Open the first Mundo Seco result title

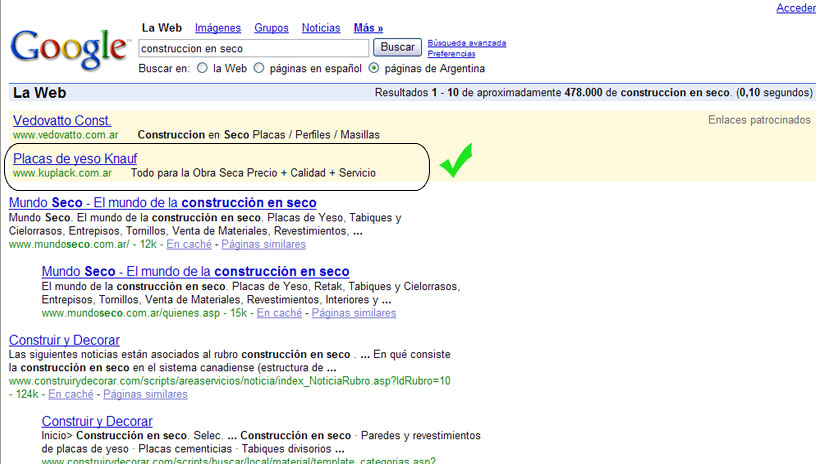point(163,202)
